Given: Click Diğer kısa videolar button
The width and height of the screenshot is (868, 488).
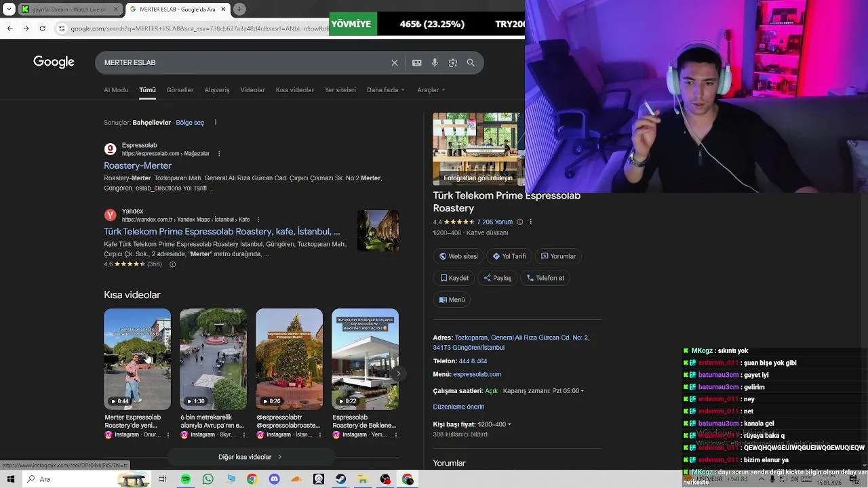Looking at the screenshot, I should 250,457.
